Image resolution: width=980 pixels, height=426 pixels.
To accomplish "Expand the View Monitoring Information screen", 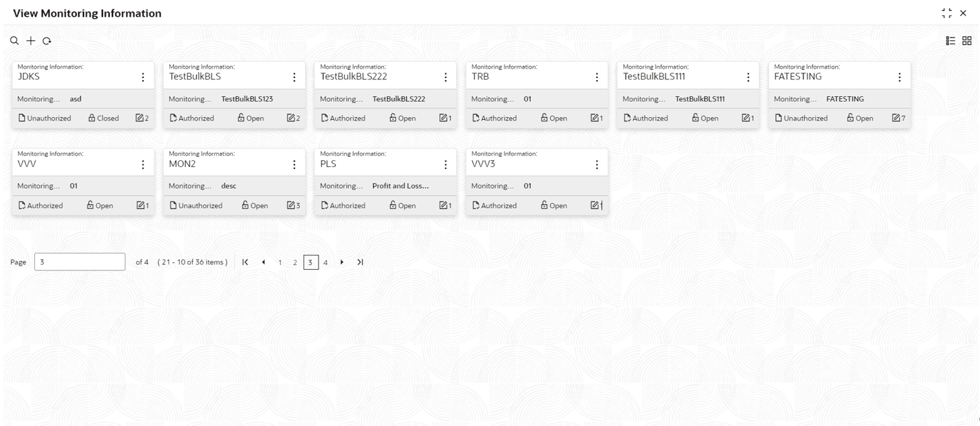I will (947, 13).
